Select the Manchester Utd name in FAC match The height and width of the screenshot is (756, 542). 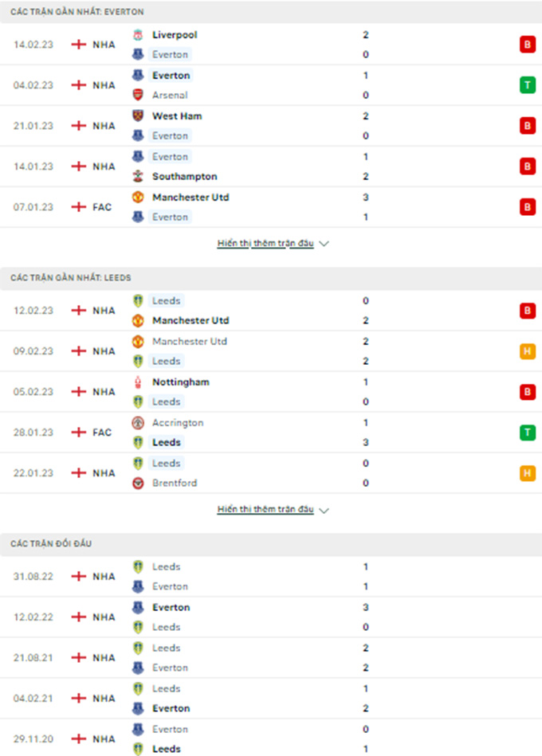[x=190, y=198]
